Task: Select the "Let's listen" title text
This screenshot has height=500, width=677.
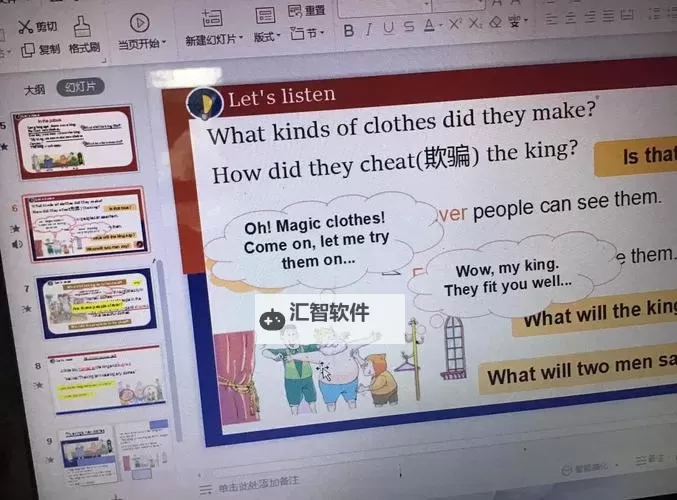Action: click(x=282, y=97)
